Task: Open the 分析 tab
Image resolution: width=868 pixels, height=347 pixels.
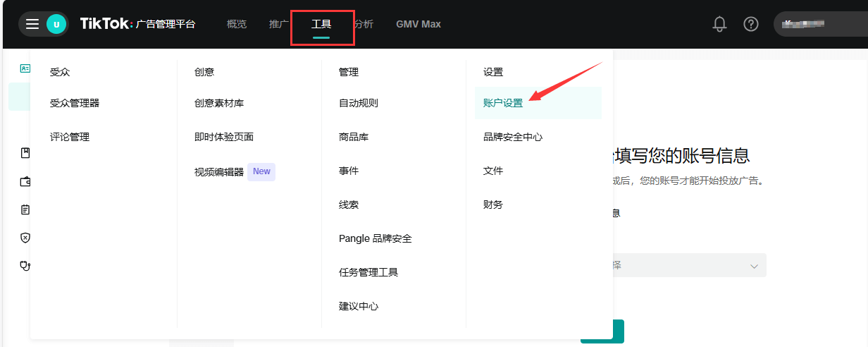Action: pos(364,24)
